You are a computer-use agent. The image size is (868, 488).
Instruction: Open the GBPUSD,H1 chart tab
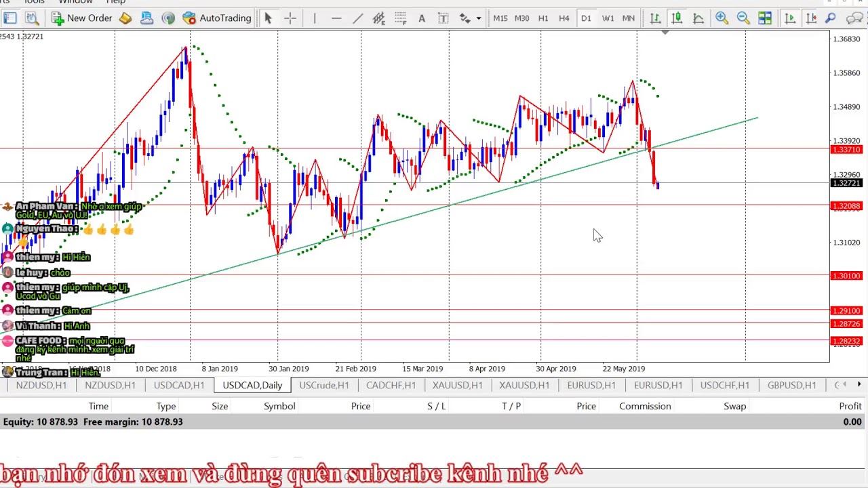[x=791, y=385]
